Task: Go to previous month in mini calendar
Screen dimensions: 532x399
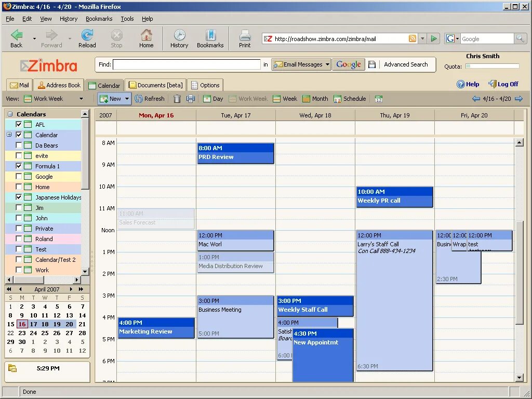Action: pos(20,289)
